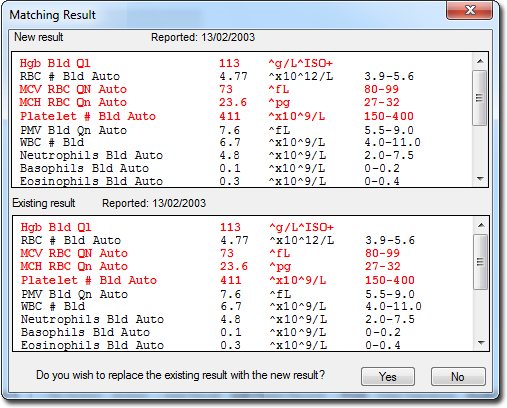Click the 'Existing result' section label
Screen dimensions: 507x408
click(44, 203)
